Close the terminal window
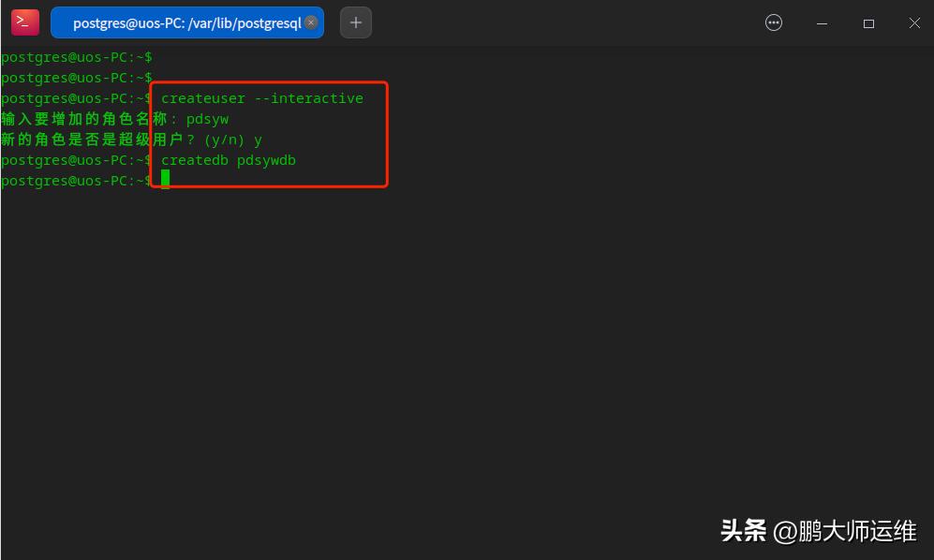 [x=913, y=22]
